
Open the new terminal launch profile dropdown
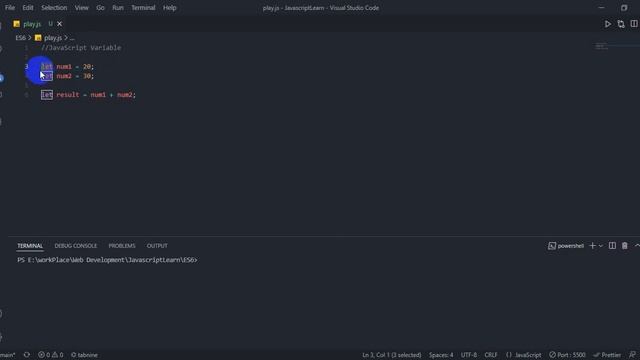[x=600, y=246]
